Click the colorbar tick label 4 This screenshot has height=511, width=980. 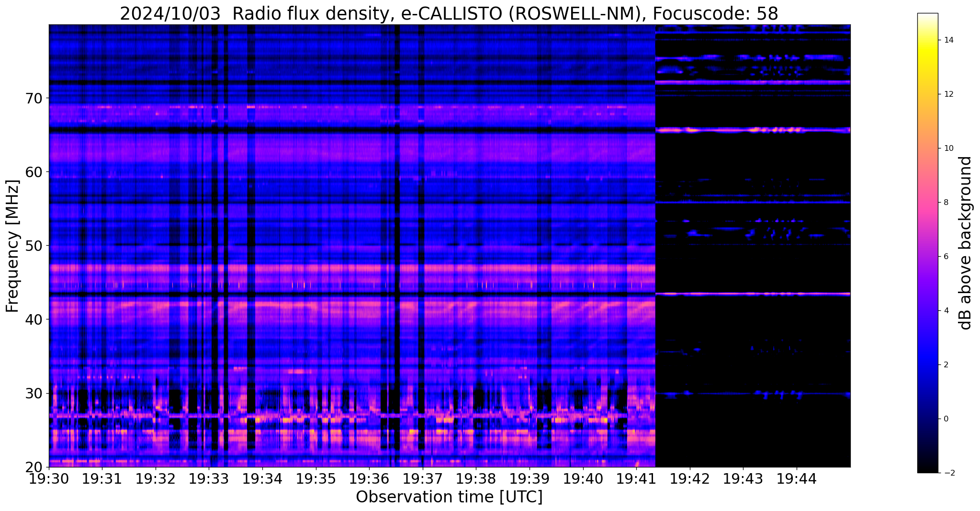945,311
